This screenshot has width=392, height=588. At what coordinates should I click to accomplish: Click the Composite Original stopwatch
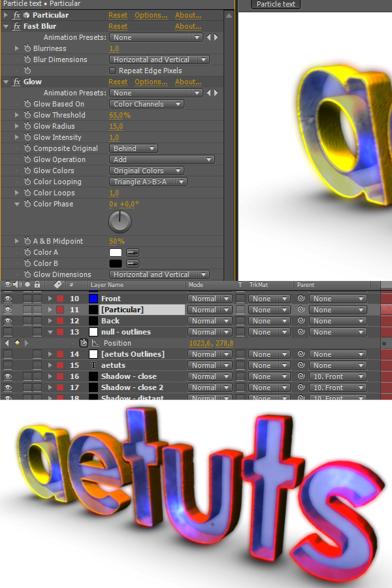[27, 148]
